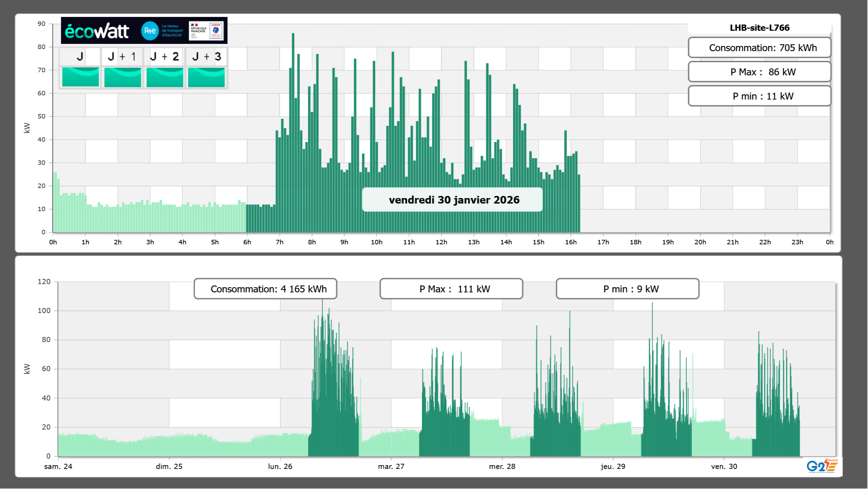Select the J + 1 forecast label
The width and height of the screenshot is (868, 489).
click(x=122, y=57)
